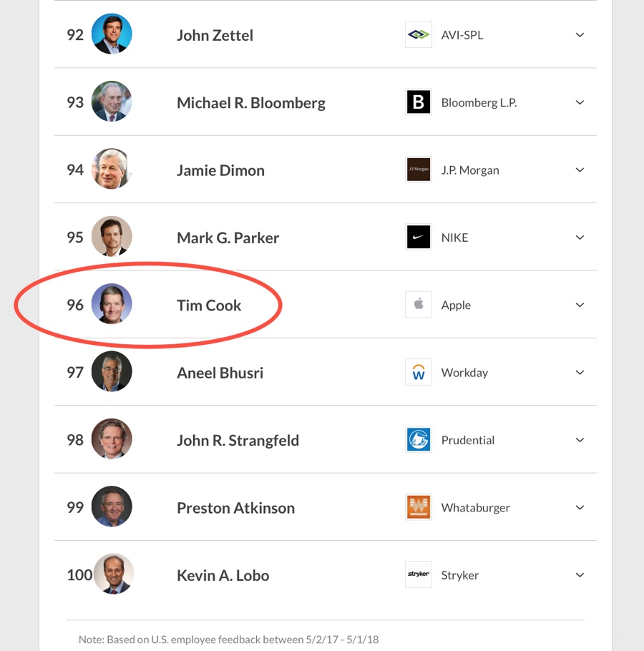Expand the Michael R. Bloomberg entry
The image size is (644, 651).
(x=580, y=102)
